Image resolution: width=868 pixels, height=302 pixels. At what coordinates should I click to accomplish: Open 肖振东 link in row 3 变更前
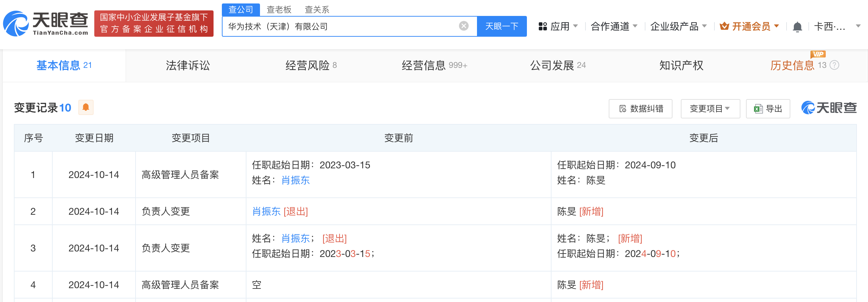click(x=295, y=238)
